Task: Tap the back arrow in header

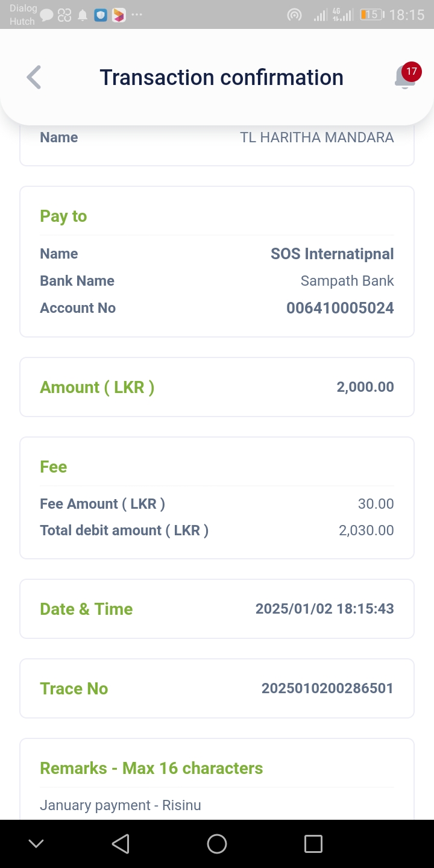Action: coord(34,77)
